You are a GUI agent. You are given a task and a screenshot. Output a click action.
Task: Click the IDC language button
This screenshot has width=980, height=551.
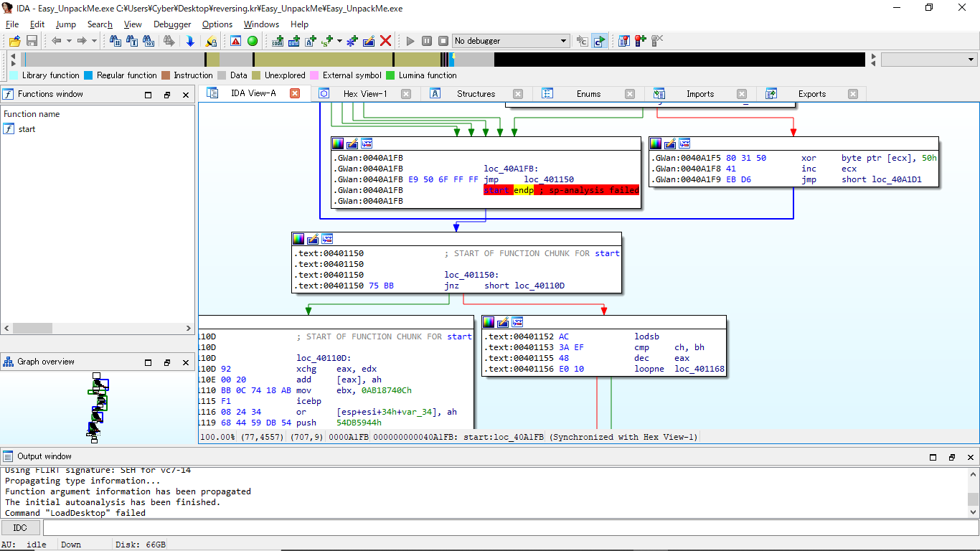point(20,528)
